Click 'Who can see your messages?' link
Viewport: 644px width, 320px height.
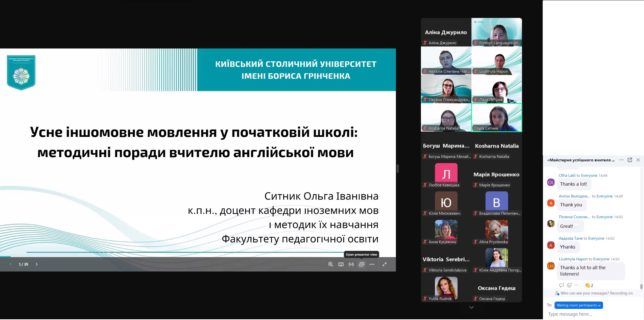[584, 293]
